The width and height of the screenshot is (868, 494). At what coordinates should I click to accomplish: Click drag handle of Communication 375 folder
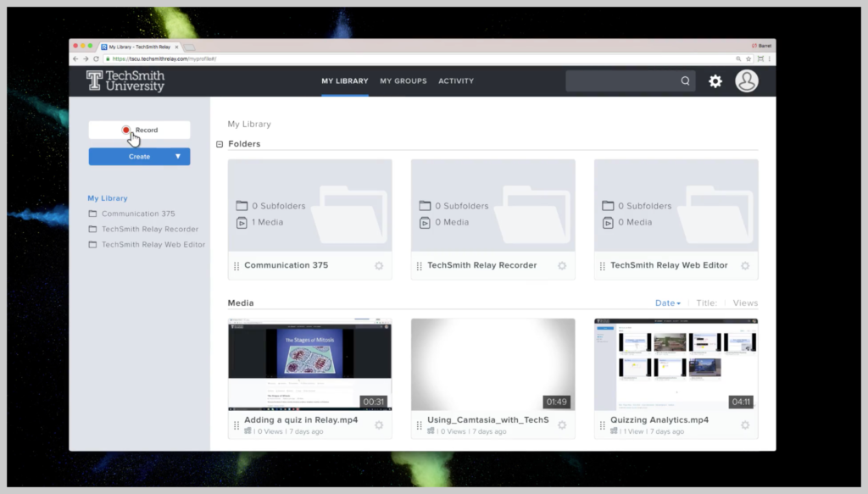(x=236, y=266)
